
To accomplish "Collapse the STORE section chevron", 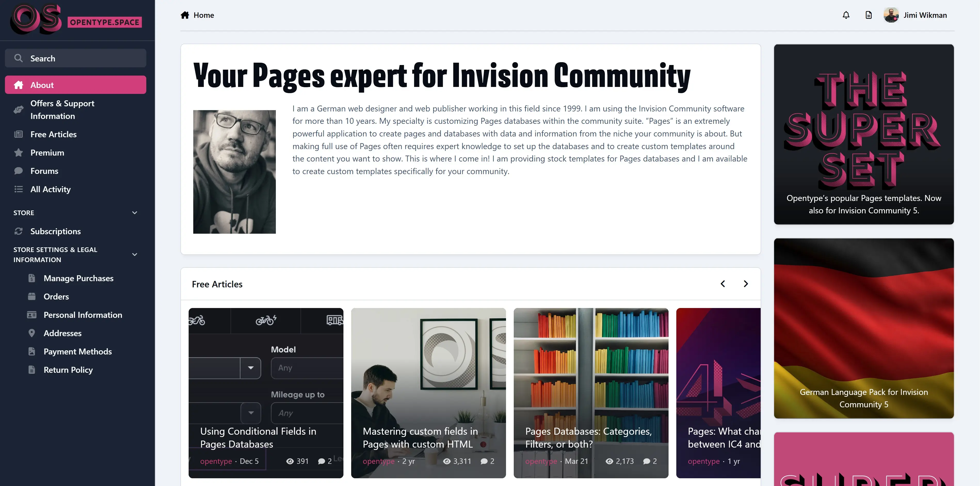I will click(x=134, y=213).
